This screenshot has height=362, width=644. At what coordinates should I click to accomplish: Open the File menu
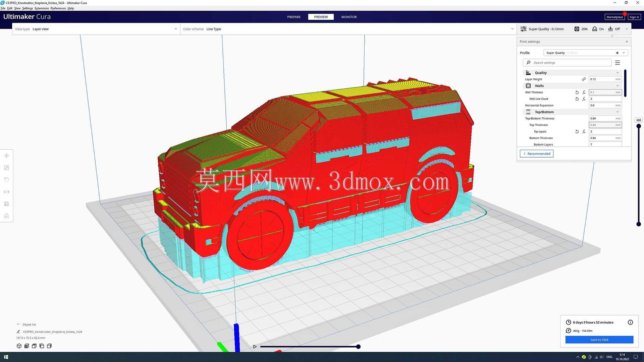[3, 8]
